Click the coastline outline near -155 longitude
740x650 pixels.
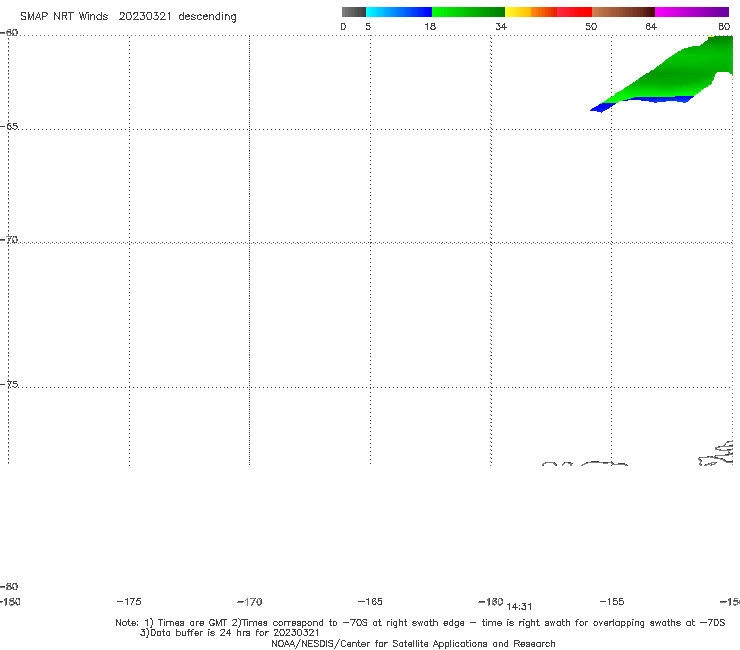(604, 464)
